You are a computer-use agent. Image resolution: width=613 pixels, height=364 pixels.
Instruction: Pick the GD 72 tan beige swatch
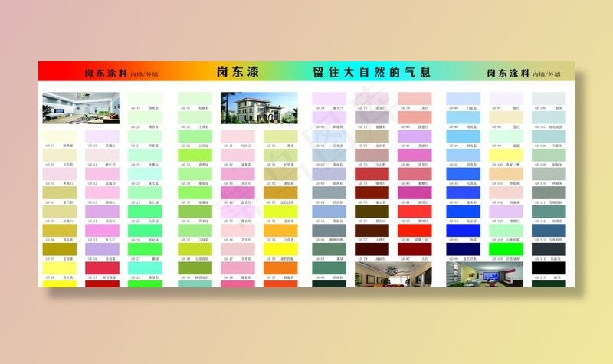tap(372, 136)
